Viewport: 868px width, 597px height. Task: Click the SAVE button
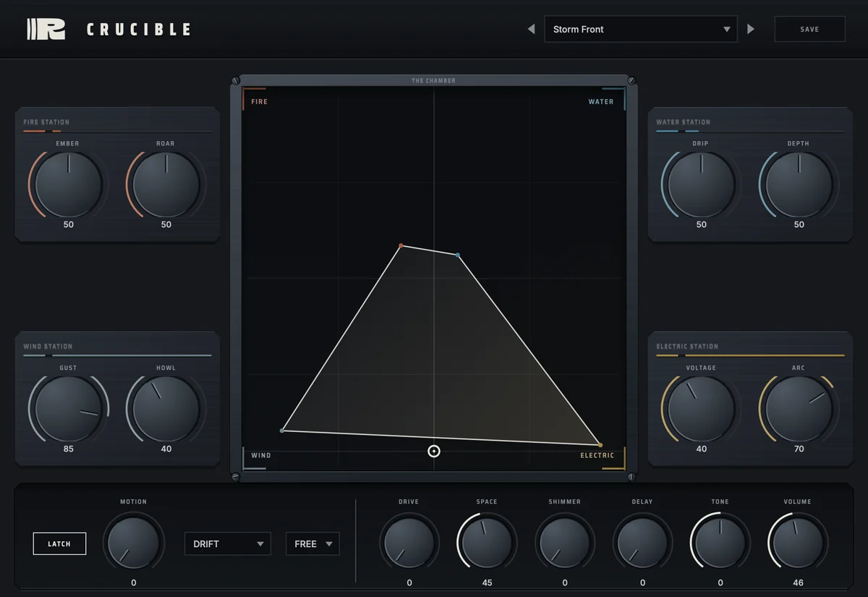pos(809,29)
